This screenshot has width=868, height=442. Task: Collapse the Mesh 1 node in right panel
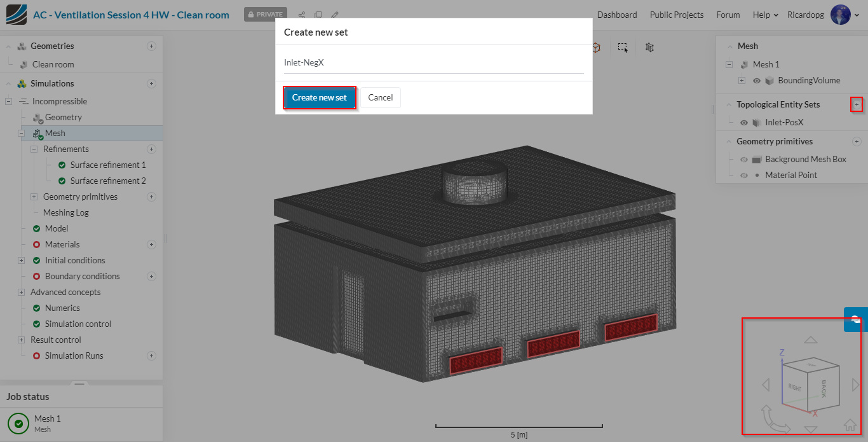729,64
